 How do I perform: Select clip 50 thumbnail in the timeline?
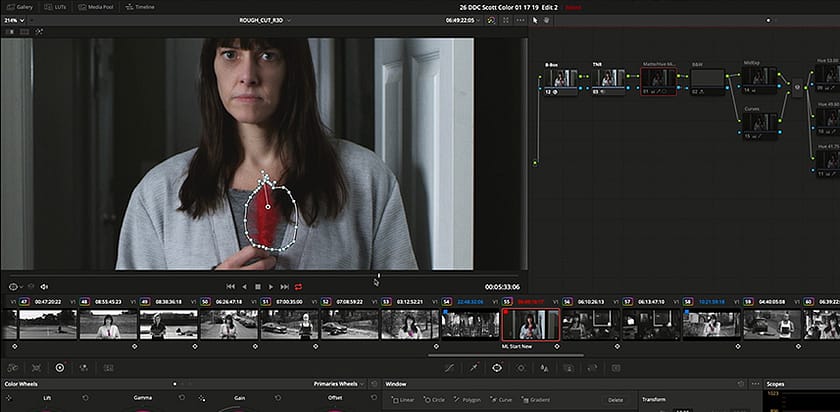(x=229, y=324)
